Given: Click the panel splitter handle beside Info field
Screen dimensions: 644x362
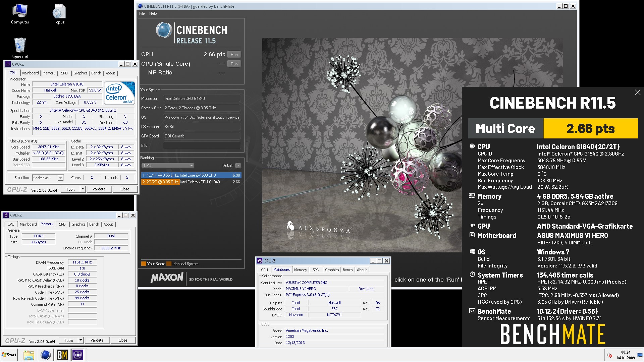Looking at the screenshot, I should (248, 152).
